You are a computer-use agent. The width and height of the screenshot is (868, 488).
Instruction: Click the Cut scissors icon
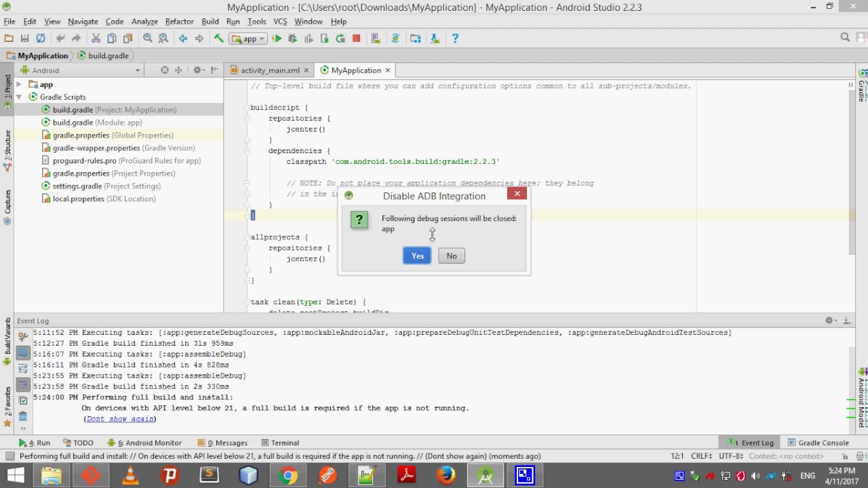coord(96,39)
